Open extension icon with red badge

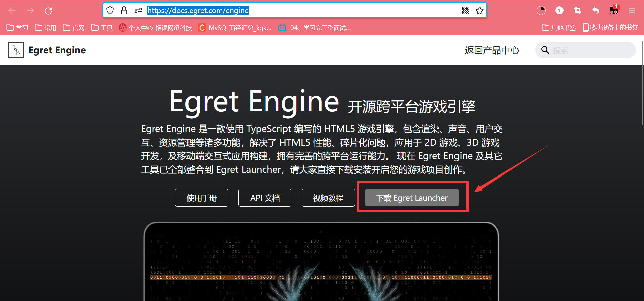(x=614, y=10)
